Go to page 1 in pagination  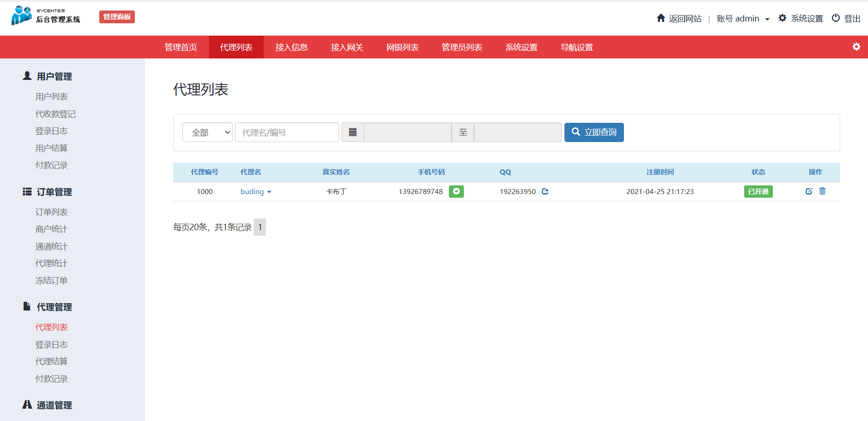260,227
